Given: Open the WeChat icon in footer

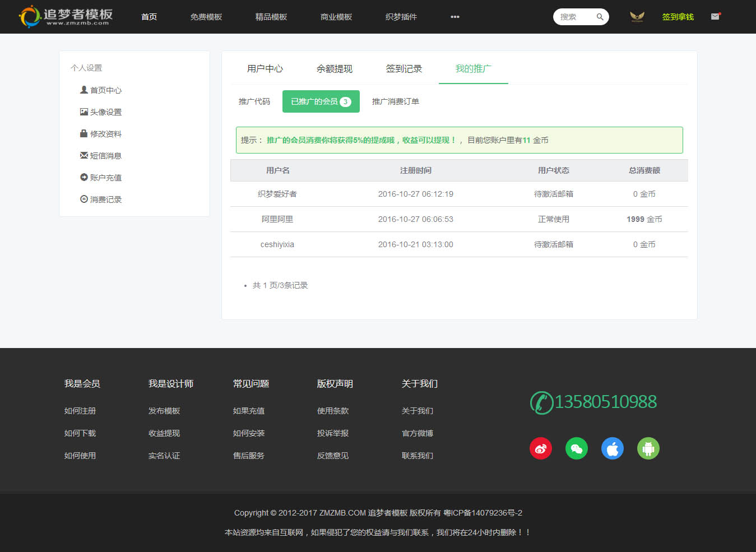Looking at the screenshot, I should coord(576,448).
